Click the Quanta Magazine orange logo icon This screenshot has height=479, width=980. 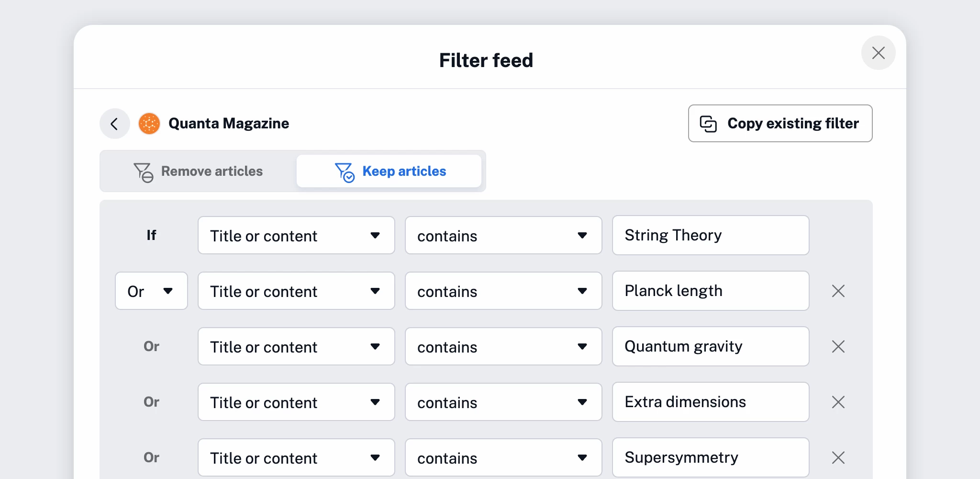click(149, 124)
